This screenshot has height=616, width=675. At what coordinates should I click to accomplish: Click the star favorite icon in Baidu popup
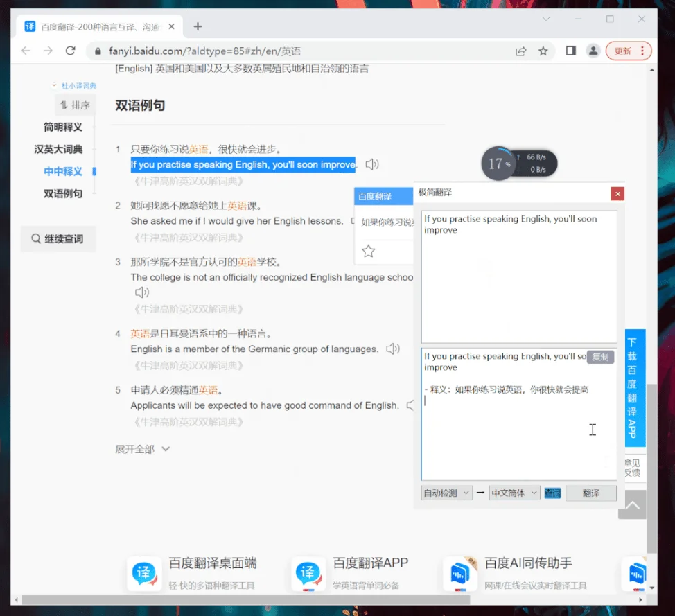[369, 252]
